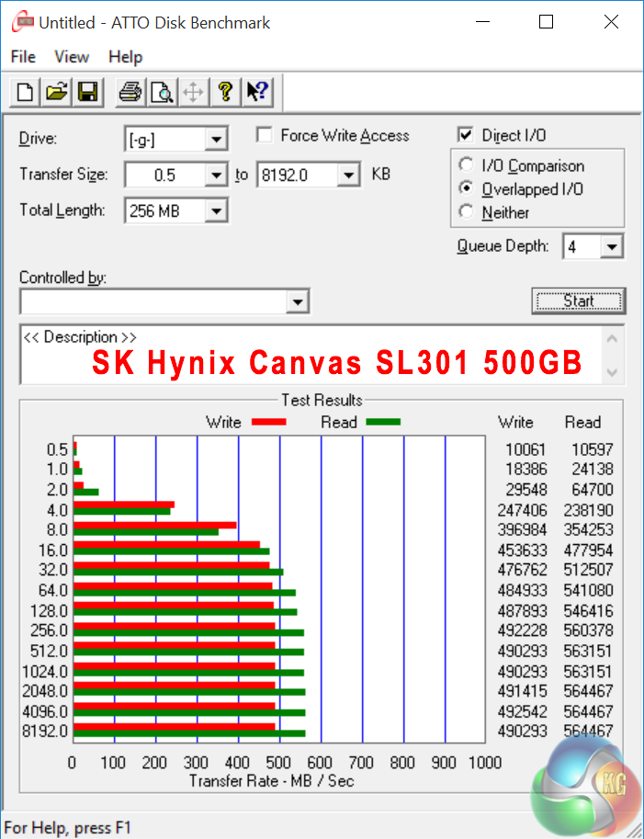The width and height of the screenshot is (644, 839).
Task: Expand the Queue Depth dropdown
Action: (611, 246)
